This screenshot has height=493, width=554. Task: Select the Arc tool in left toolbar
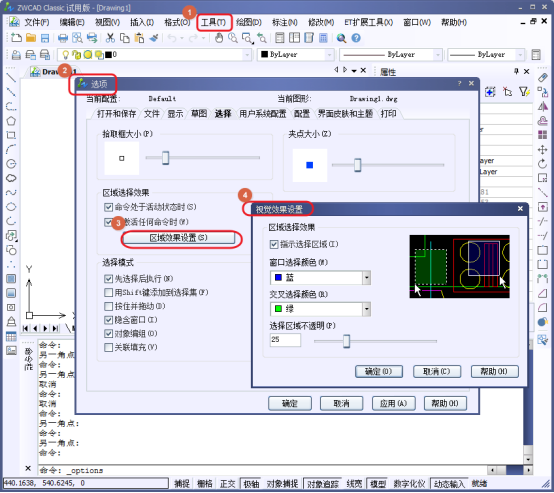pyautogui.click(x=11, y=149)
